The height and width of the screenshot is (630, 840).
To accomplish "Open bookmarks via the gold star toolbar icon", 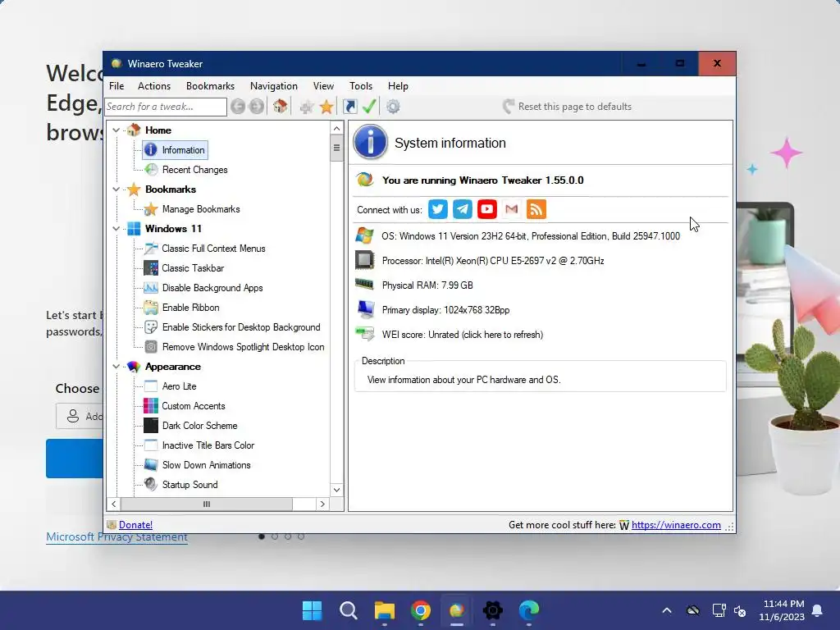I will (x=326, y=107).
